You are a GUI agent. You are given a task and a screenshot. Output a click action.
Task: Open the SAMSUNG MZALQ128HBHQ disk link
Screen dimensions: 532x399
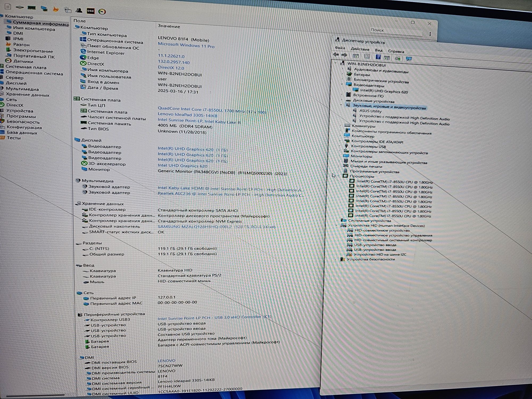tap(217, 227)
